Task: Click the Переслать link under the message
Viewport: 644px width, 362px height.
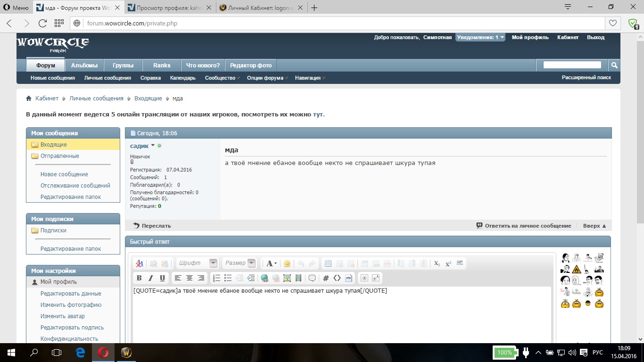Action: click(x=156, y=226)
